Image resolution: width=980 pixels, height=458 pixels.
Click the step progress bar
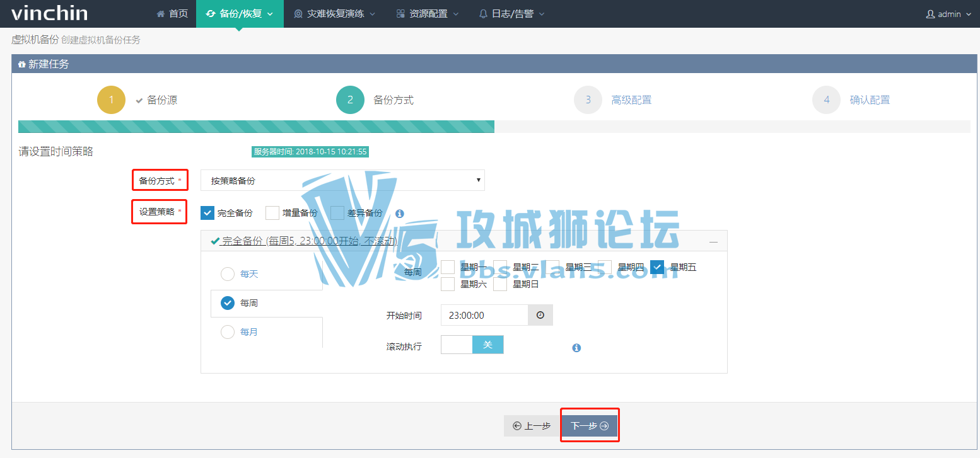494,127
